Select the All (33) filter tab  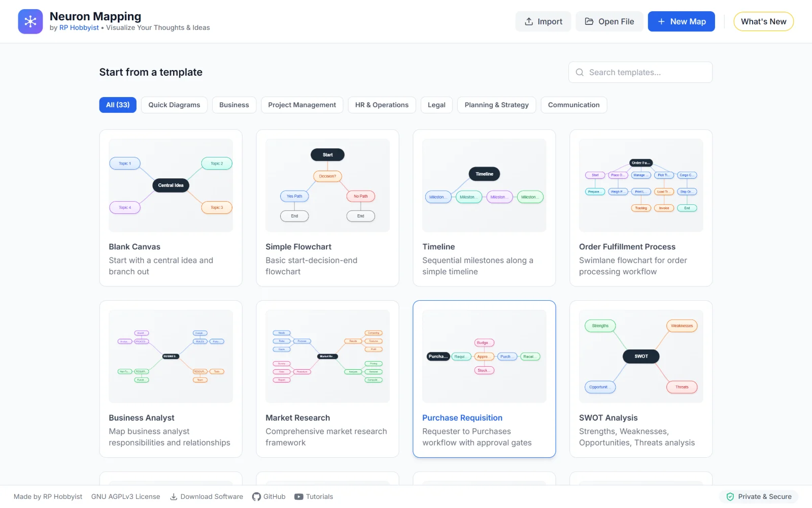[x=118, y=105]
